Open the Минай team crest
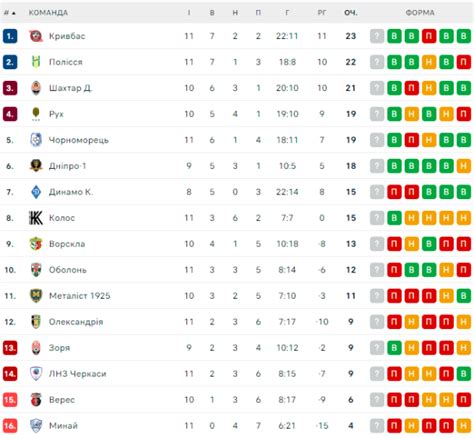This screenshot has height=438, width=474. [x=36, y=426]
